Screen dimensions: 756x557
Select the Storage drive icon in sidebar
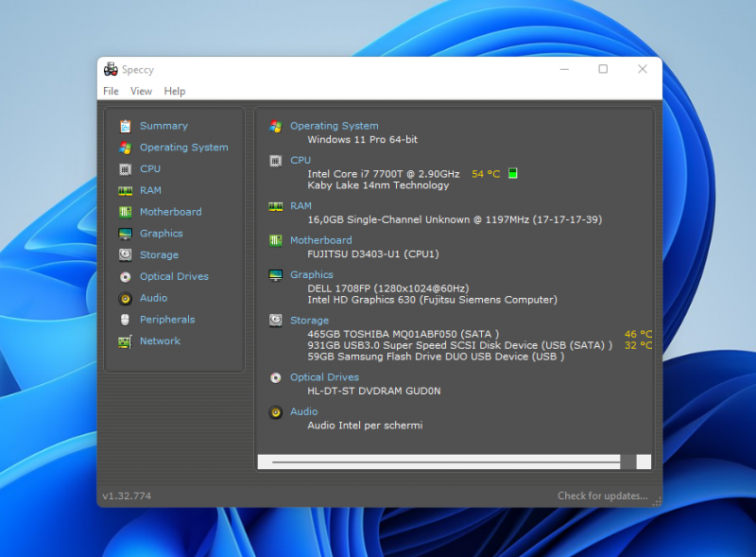[125, 255]
